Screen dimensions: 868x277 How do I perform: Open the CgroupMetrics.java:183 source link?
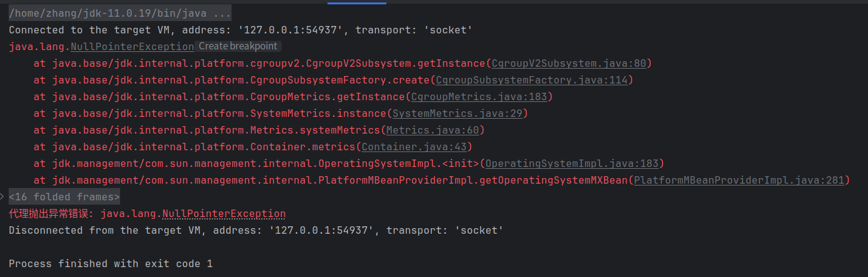tap(479, 96)
